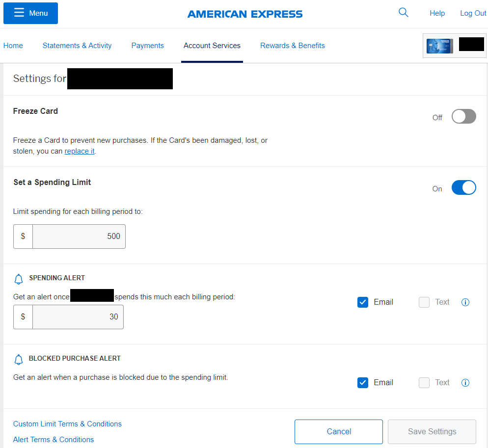Image resolution: width=488 pixels, height=448 pixels.
Task: Click the SPENDING ALERT label
Action: tap(57, 278)
